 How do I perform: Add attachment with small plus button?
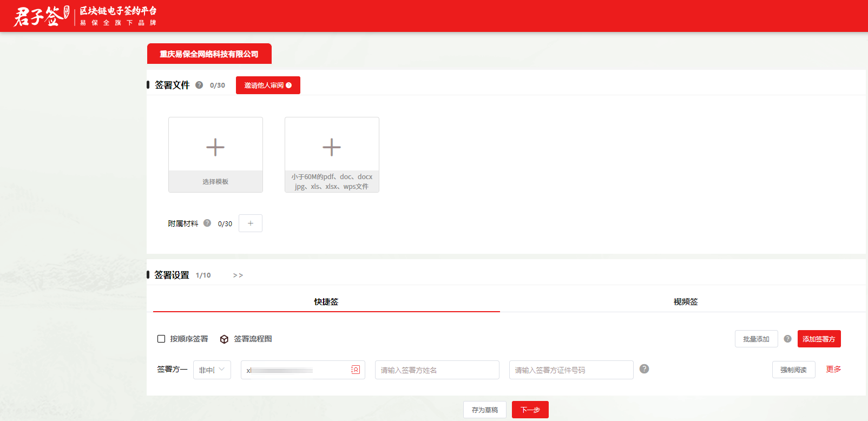[251, 223]
